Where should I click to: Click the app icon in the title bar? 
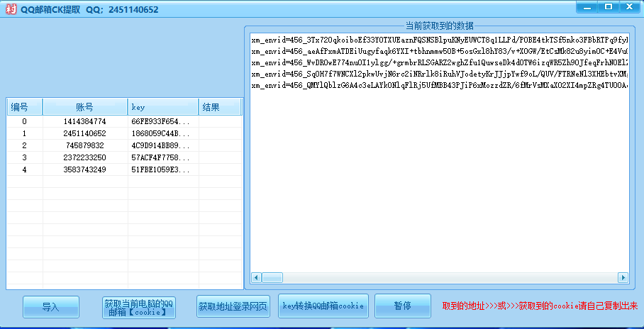pyautogui.click(x=9, y=9)
